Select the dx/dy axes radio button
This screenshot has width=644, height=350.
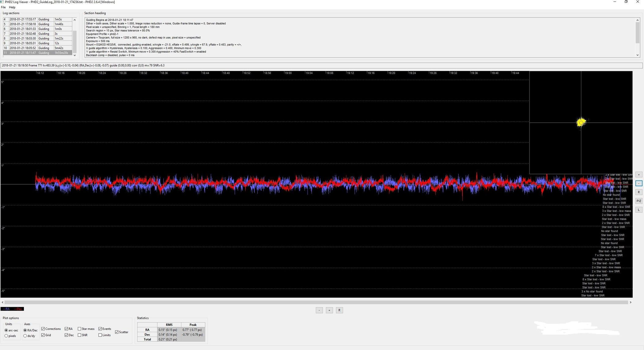pyautogui.click(x=25, y=336)
